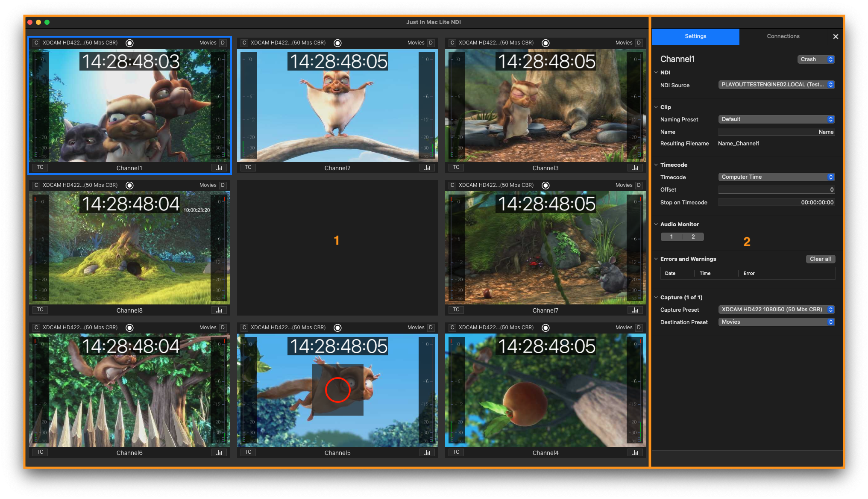Click the C button on Channel5 header
The height and width of the screenshot is (499, 868).
[244, 328]
